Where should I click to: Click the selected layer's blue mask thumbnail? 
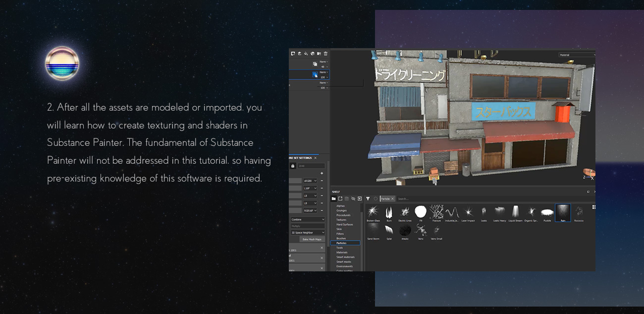[315, 74]
